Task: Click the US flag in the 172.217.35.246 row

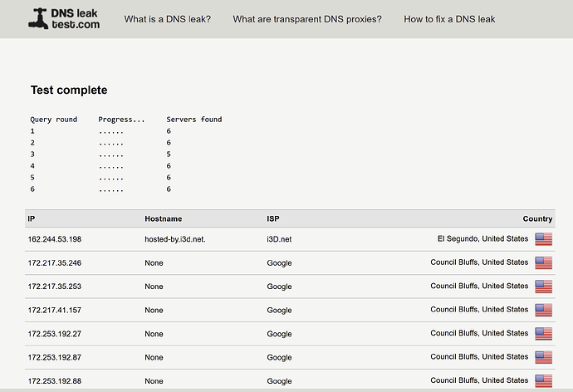Action: pyautogui.click(x=543, y=262)
